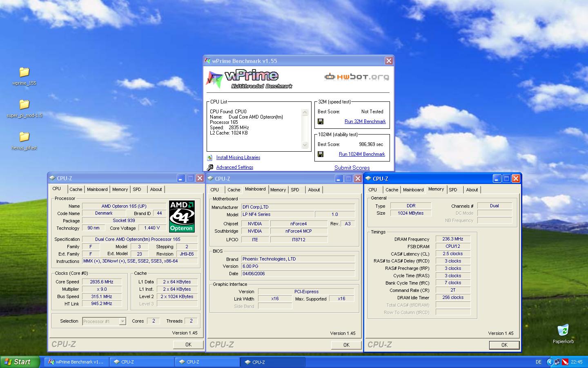Screen dimensions: 588x368
Task: Click the AMD 64 Opteron logo
Action: pyautogui.click(x=182, y=216)
